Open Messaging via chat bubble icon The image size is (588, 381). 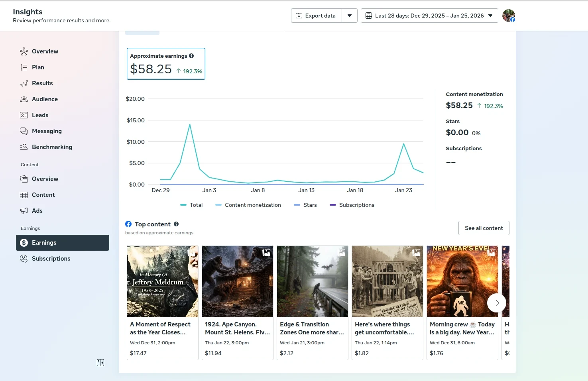[24, 131]
